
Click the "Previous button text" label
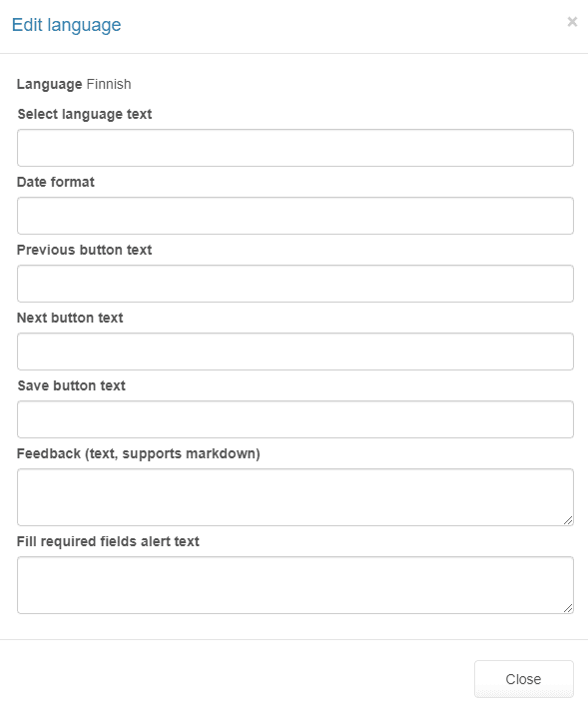(84, 250)
